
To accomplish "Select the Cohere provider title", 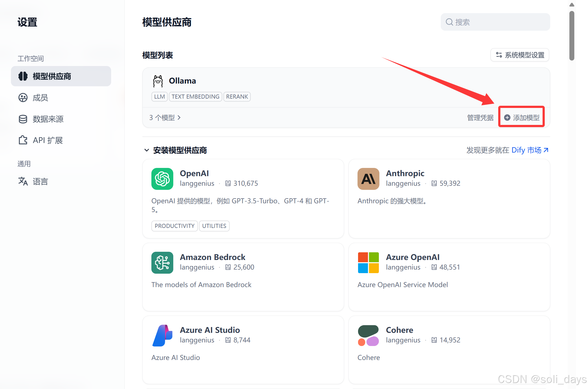I will [399, 330].
